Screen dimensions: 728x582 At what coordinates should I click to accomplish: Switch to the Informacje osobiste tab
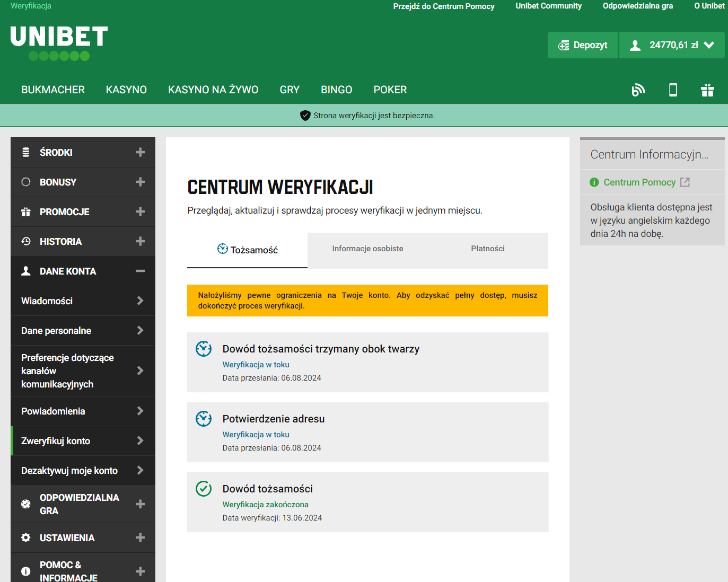click(x=367, y=249)
